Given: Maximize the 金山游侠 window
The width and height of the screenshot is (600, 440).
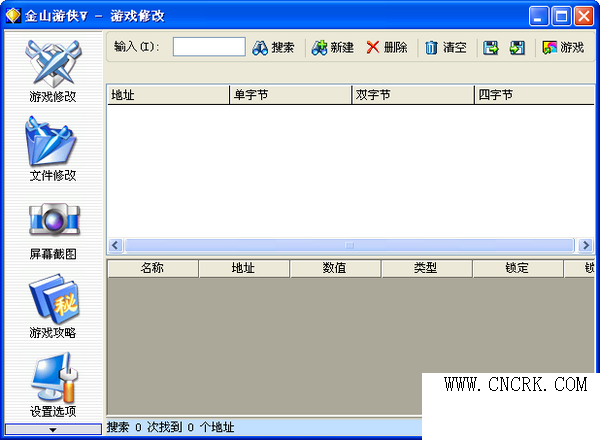Looking at the screenshot, I should 561,16.
